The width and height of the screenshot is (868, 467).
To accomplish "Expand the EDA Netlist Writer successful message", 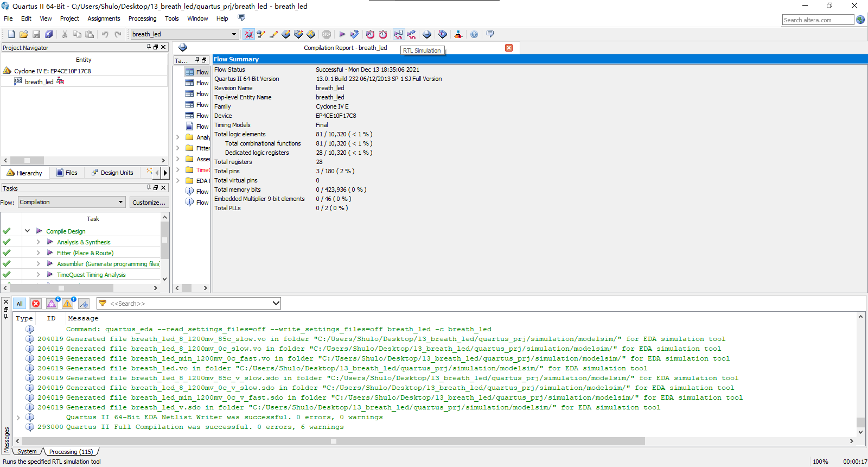I will (18, 417).
